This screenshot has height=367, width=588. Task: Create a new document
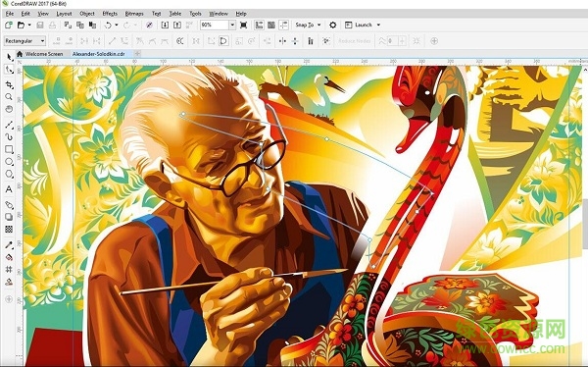coord(8,25)
